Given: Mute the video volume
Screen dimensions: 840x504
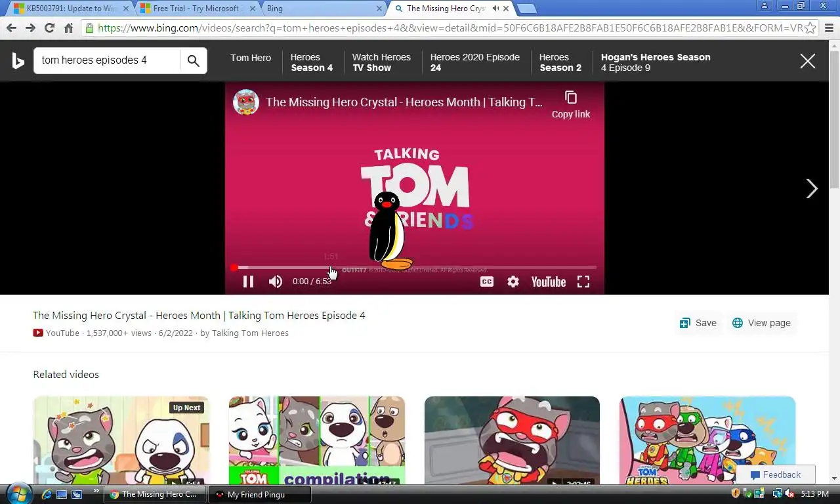Looking at the screenshot, I should click(x=276, y=282).
